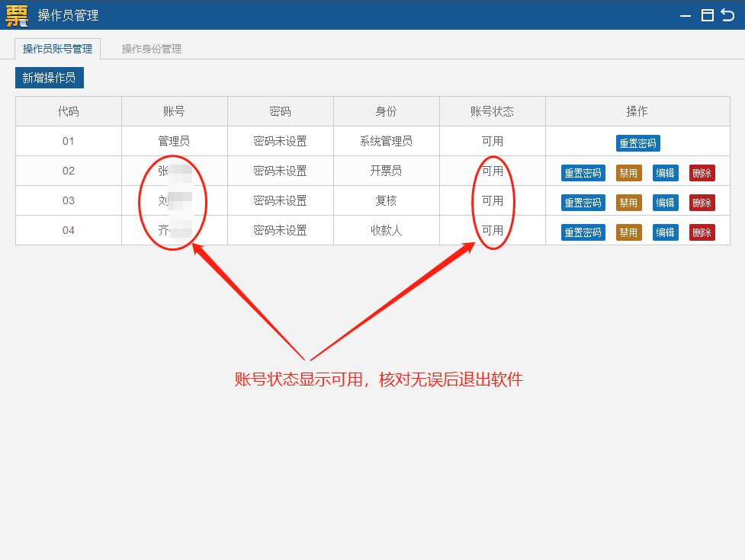Screen dimensions: 745x560
Task: Click 禁用 for operator 03 刘
Action: (x=628, y=203)
